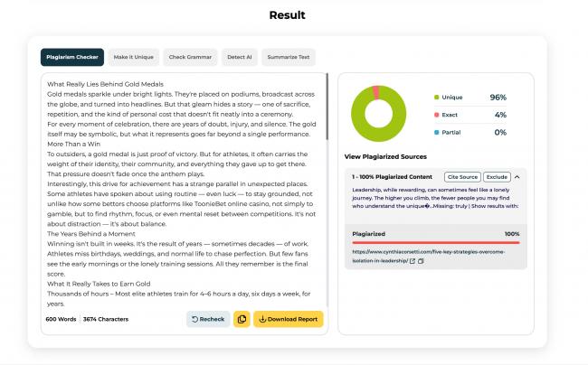The image size is (588, 365).
Task: Switch to the Make it Unique tab
Action: [x=134, y=57]
